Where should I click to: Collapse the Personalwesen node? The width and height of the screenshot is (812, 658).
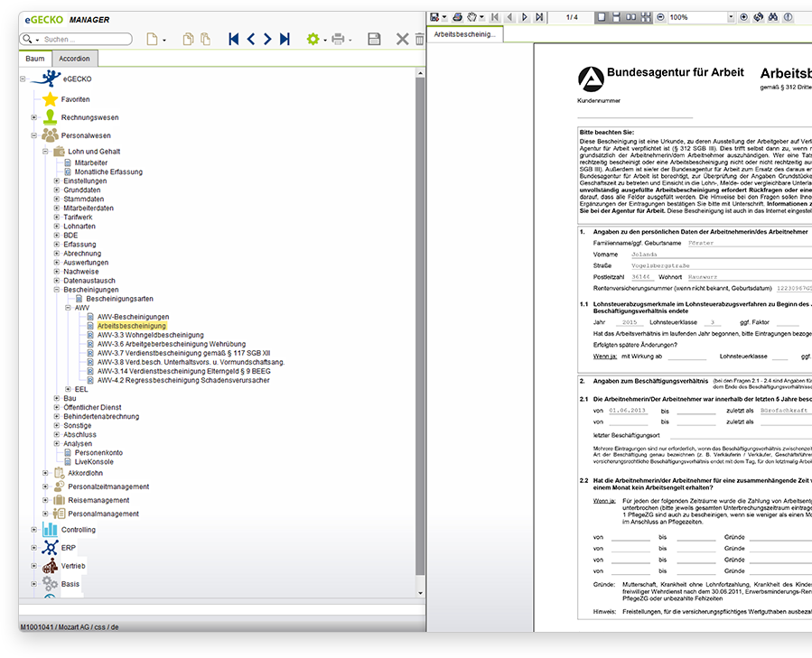[33, 135]
